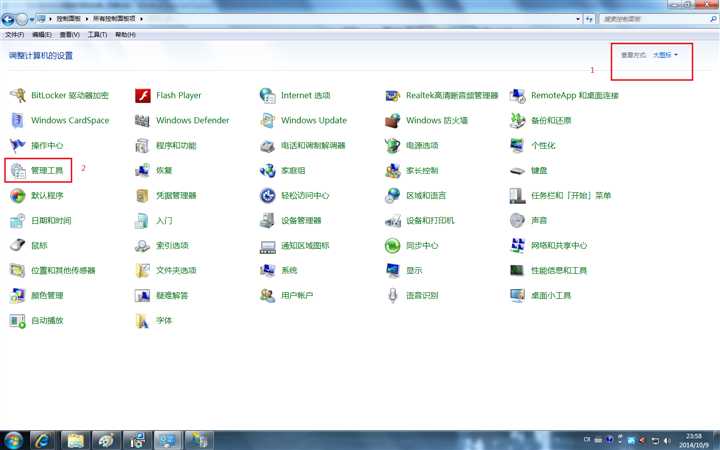Open 用户帐户 user accounts icon
The width and height of the screenshot is (720, 450).
(267, 295)
